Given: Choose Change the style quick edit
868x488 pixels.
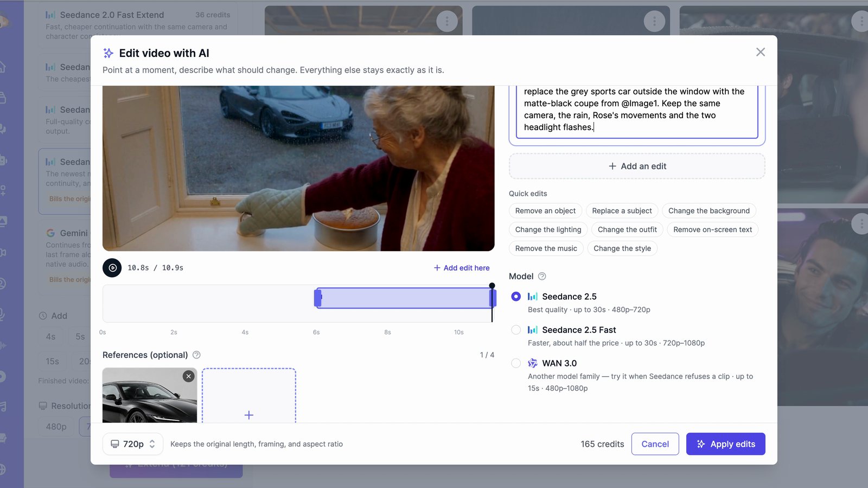Looking at the screenshot, I should point(622,248).
